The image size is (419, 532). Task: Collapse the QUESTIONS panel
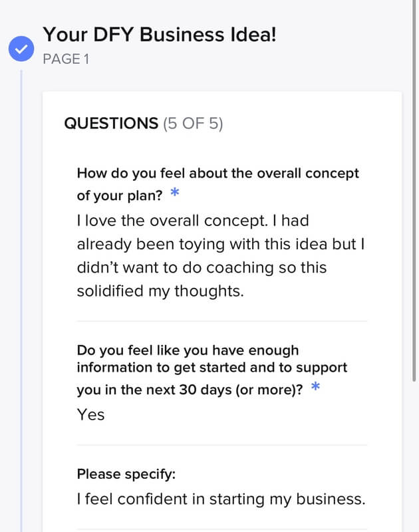coord(110,124)
